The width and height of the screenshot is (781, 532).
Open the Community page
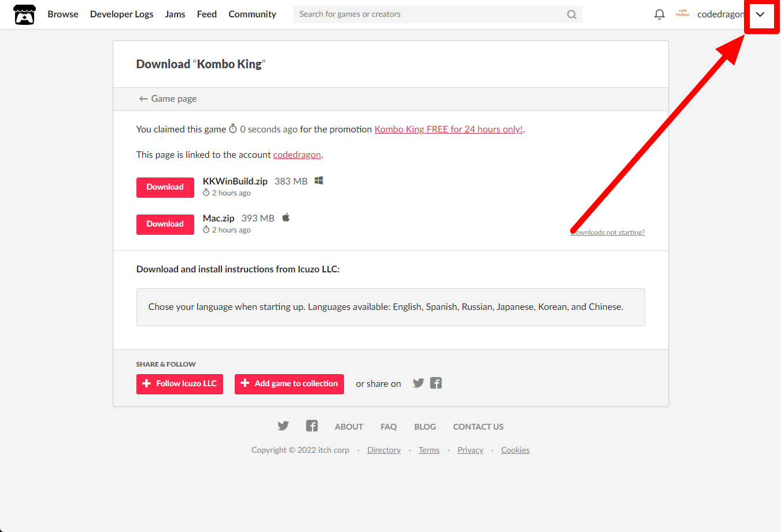coord(252,14)
